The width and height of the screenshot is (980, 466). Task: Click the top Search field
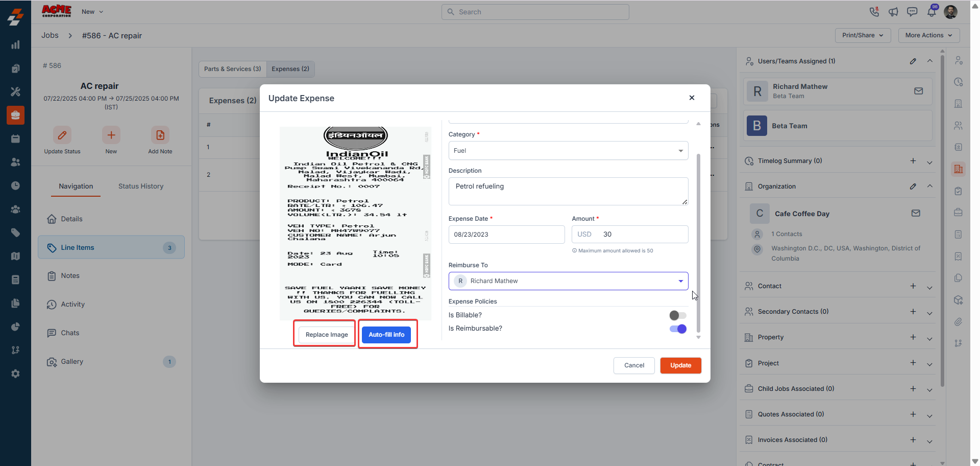point(535,12)
